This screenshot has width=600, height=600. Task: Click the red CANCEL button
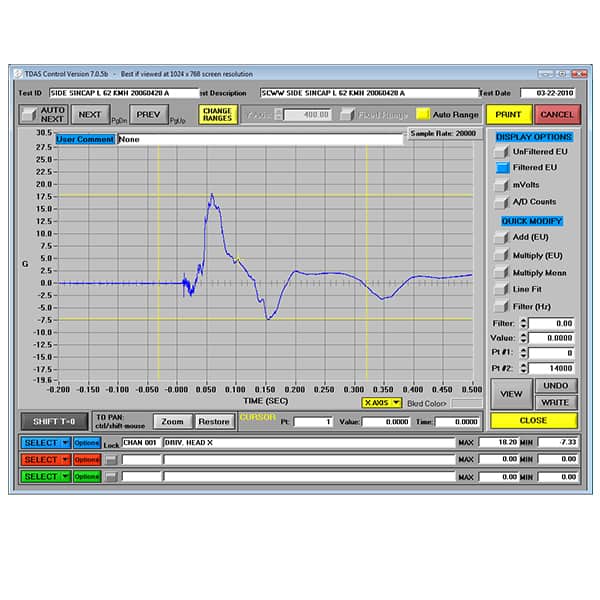[x=557, y=114]
